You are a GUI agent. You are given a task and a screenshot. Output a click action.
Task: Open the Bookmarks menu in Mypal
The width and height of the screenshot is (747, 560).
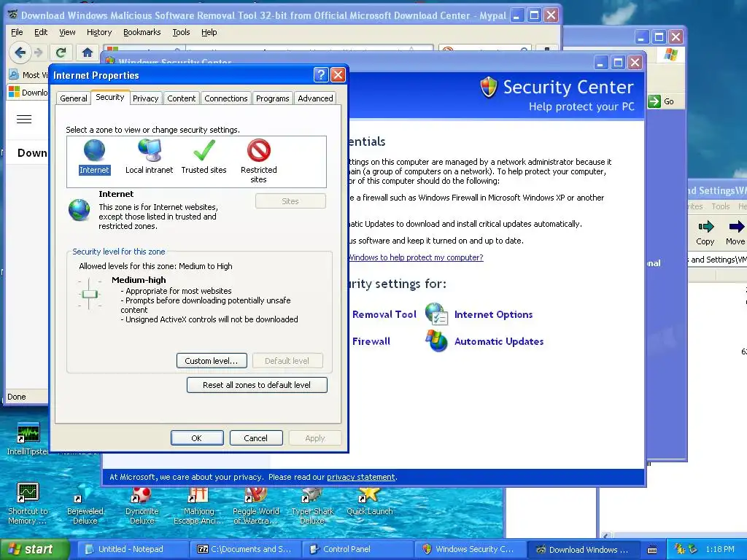(142, 32)
